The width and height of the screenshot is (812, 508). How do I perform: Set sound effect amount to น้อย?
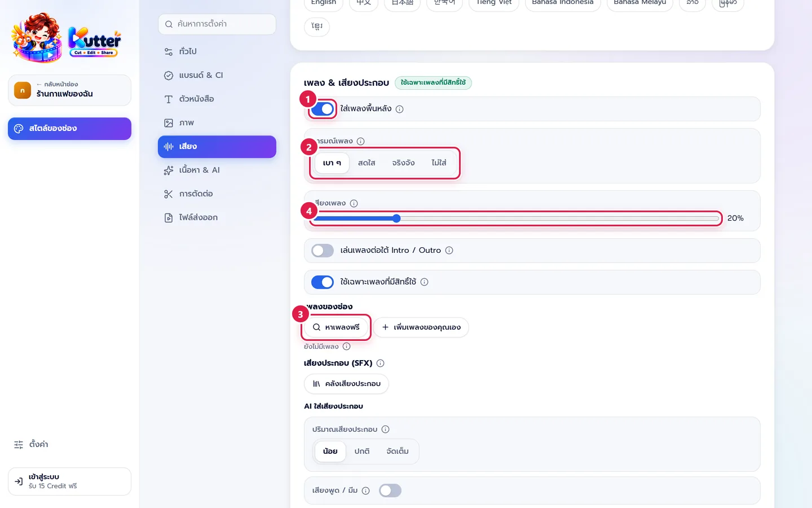click(x=330, y=451)
